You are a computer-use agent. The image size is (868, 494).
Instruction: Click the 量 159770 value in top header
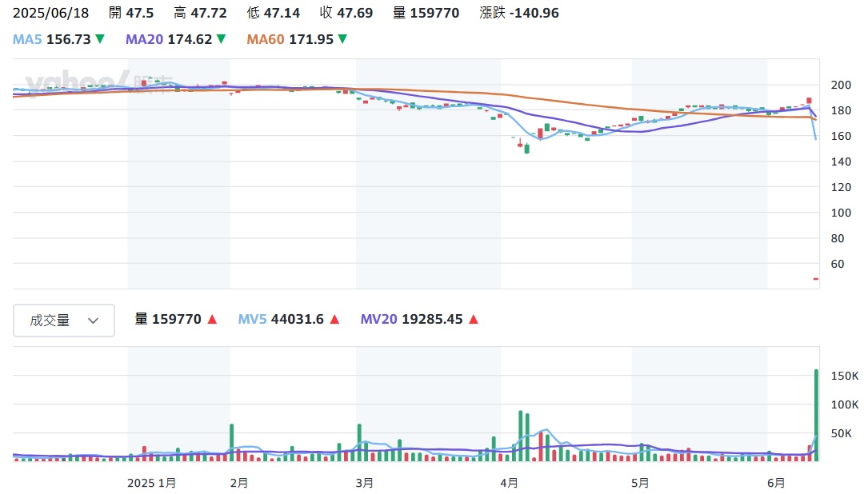point(426,13)
